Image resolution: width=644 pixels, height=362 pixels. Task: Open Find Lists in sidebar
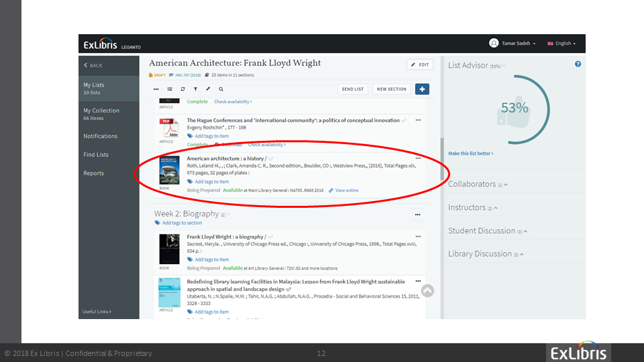click(96, 155)
